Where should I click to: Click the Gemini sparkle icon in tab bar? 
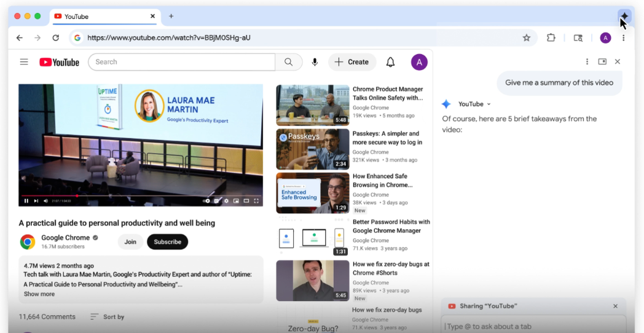pyautogui.click(x=624, y=16)
